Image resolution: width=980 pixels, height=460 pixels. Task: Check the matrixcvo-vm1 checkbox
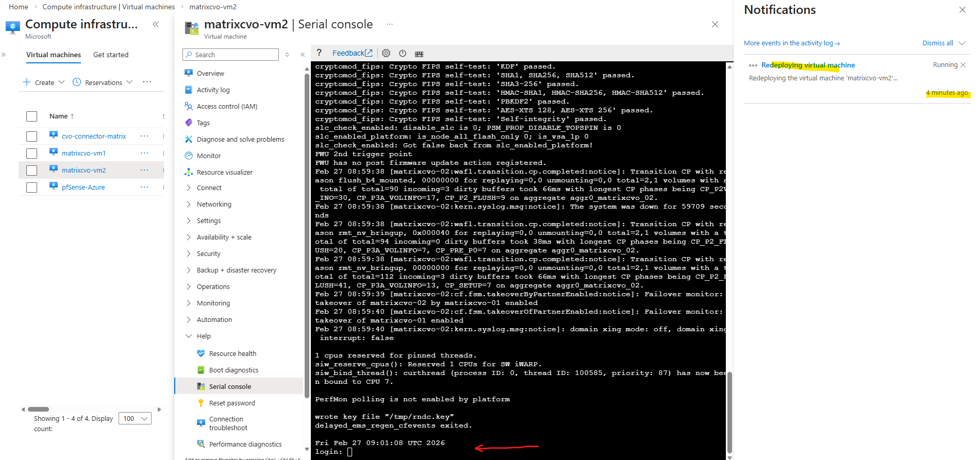click(x=32, y=154)
